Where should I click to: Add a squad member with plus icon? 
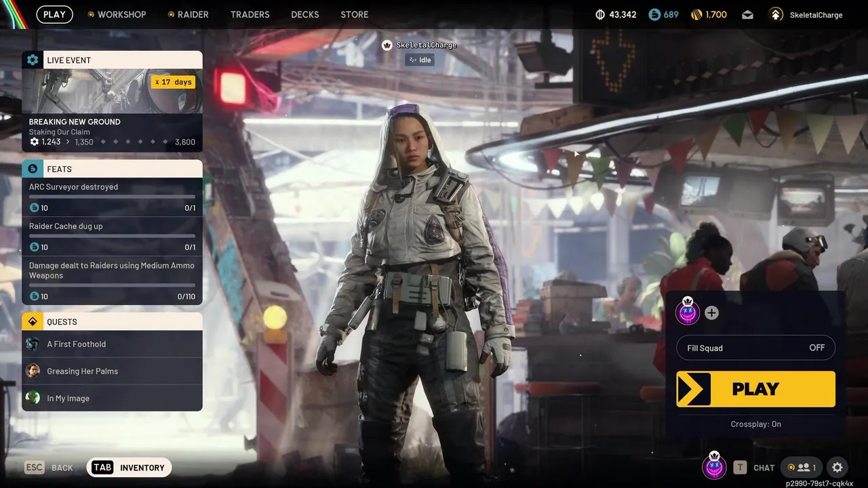click(x=711, y=312)
